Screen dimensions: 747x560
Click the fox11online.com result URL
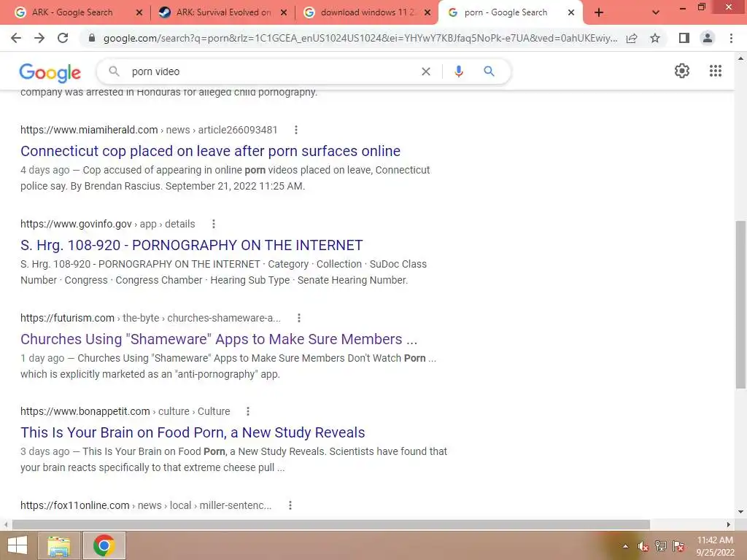pyautogui.click(x=146, y=506)
